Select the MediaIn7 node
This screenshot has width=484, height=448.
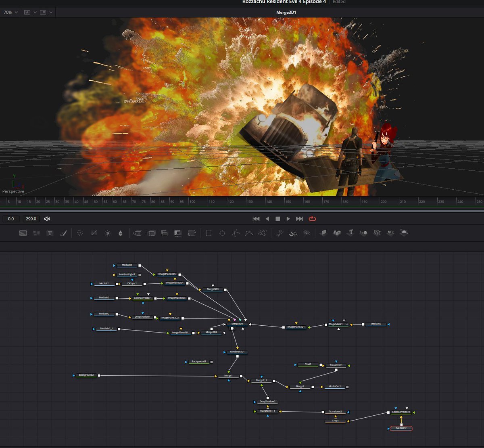(401, 428)
